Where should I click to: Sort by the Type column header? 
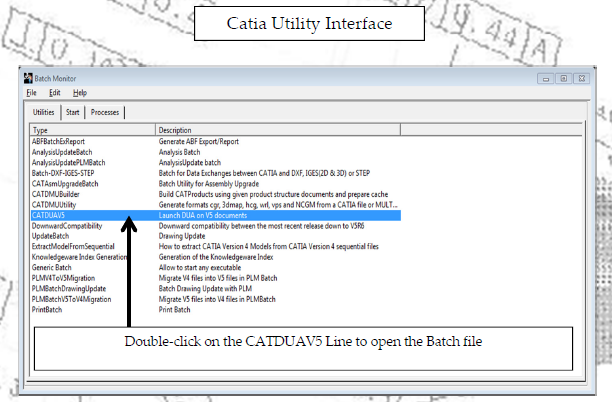[93, 130]
